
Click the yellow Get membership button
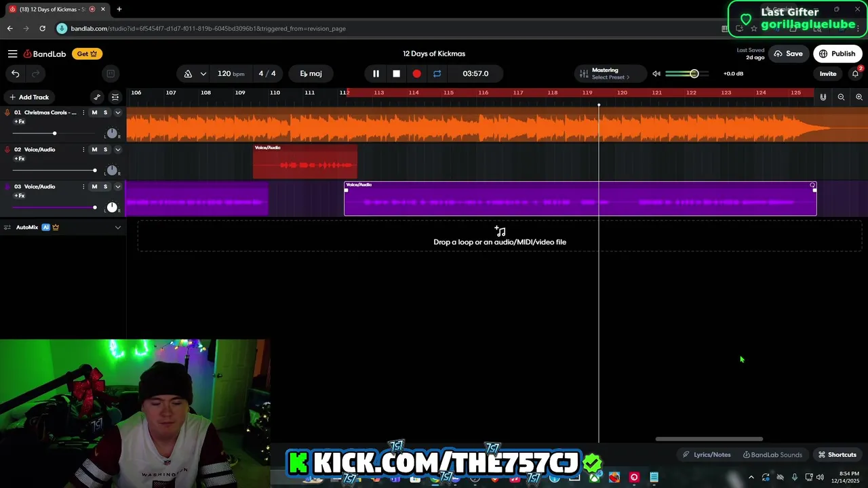coord(87,54)
